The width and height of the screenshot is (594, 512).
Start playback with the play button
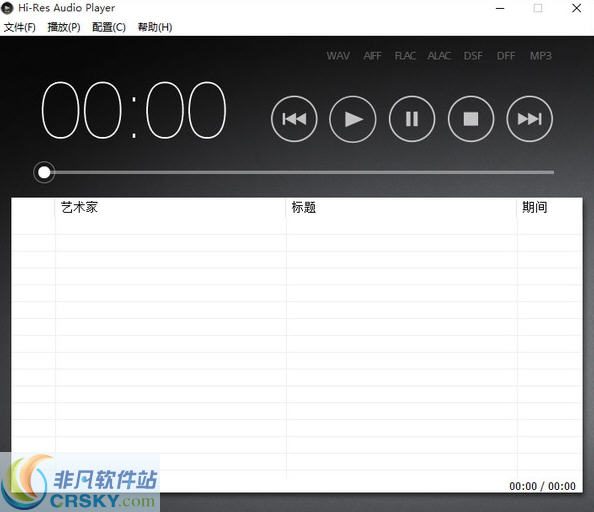353,119
